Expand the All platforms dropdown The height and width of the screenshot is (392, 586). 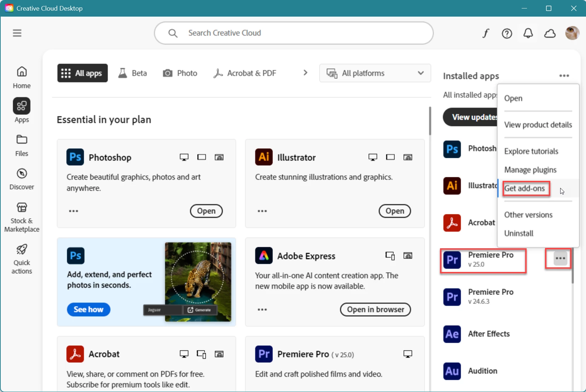click(375, 73)
